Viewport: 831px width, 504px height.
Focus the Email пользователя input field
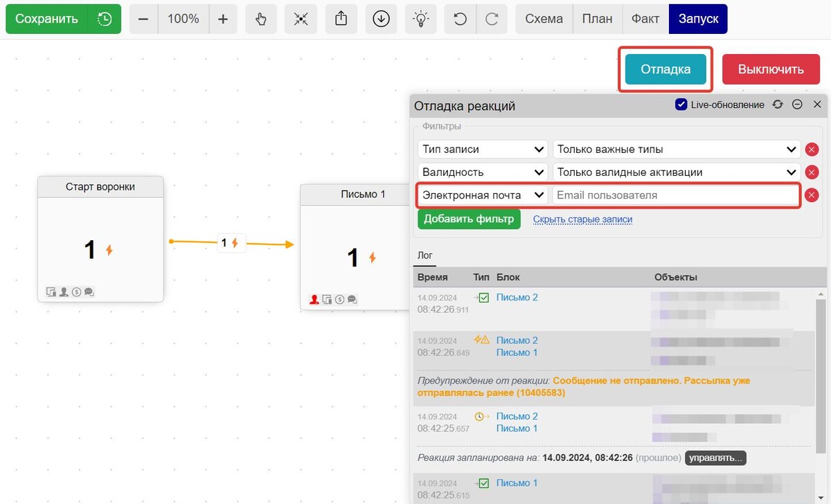click(675, 196)
